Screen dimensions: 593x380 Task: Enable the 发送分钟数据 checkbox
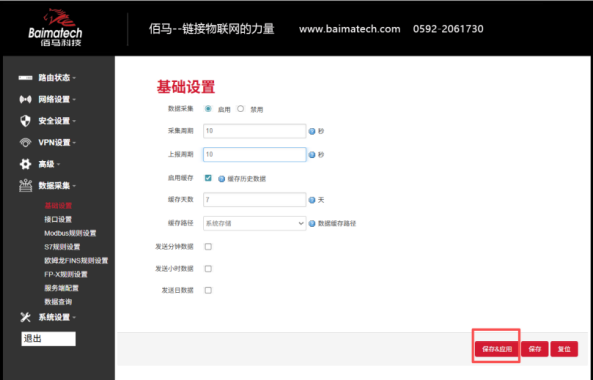click(x=208, y=247)
